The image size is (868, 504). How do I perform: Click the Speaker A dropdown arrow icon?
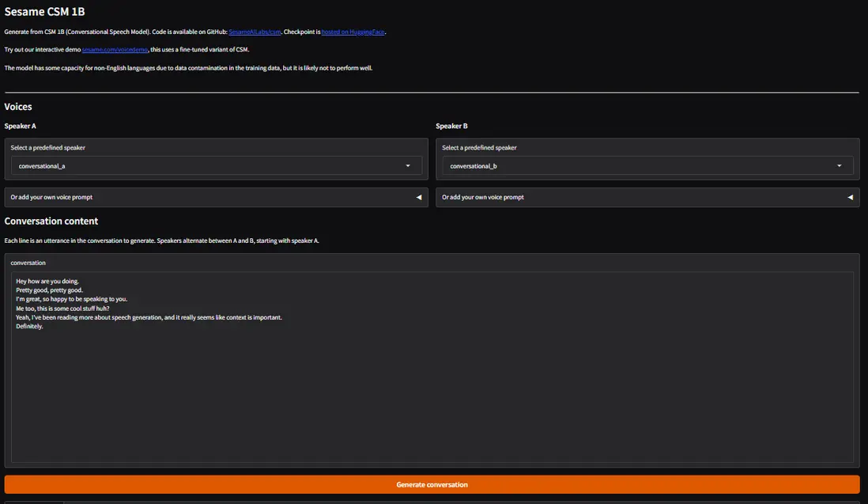point(408,165)
